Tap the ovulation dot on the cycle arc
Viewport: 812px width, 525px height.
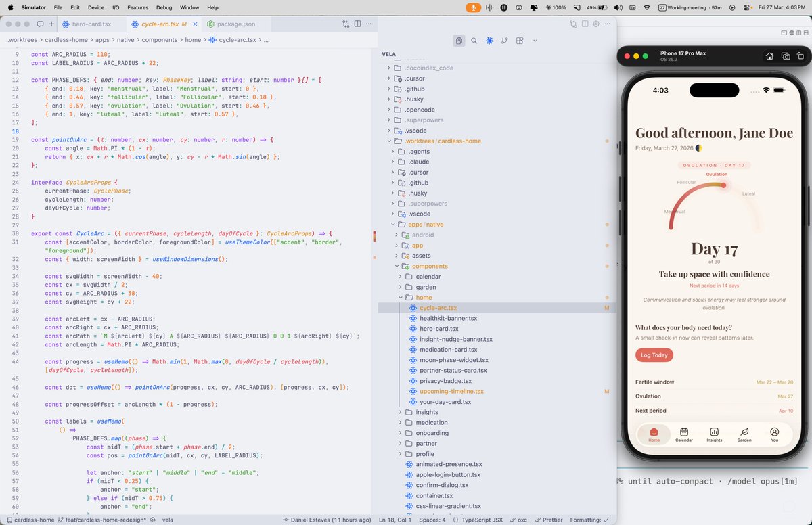point(723,185)
